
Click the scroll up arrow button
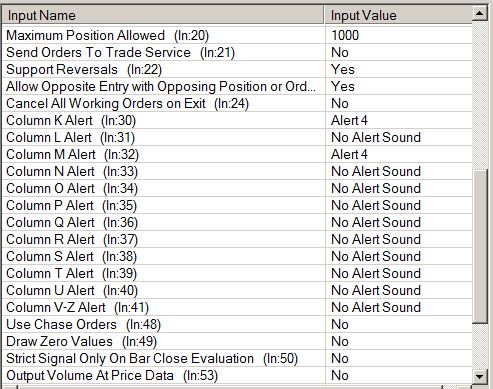[480, 14]
